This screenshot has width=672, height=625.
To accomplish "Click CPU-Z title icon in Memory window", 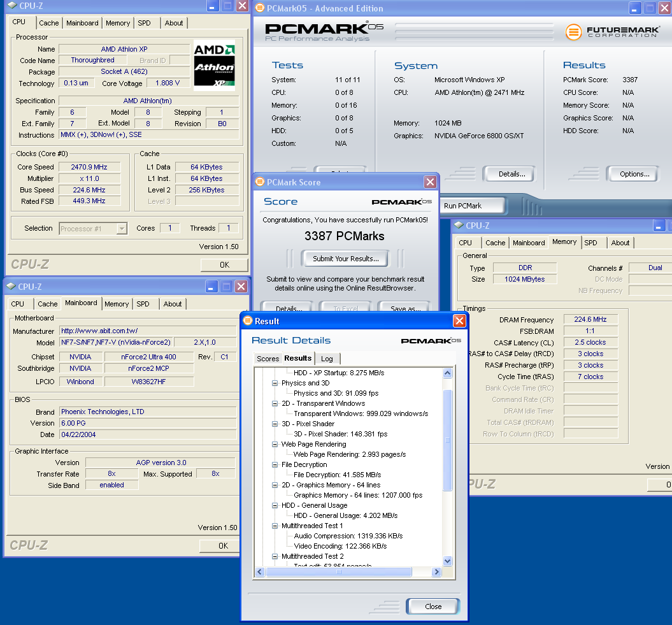I will 459,225.
